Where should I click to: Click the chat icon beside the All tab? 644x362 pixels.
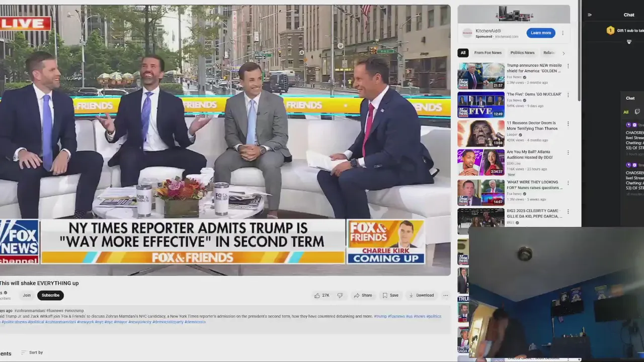pyautogui.click(x=637, y=112)
